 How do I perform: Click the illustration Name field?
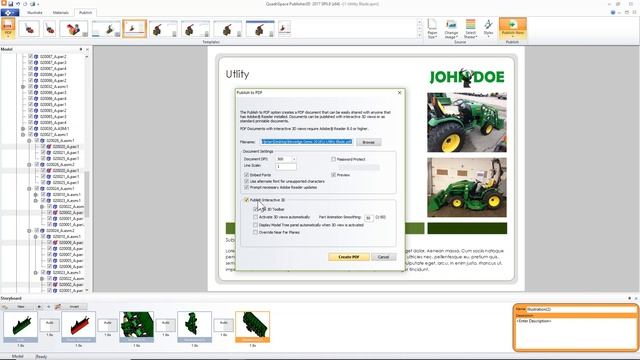(x=581, y=309)
